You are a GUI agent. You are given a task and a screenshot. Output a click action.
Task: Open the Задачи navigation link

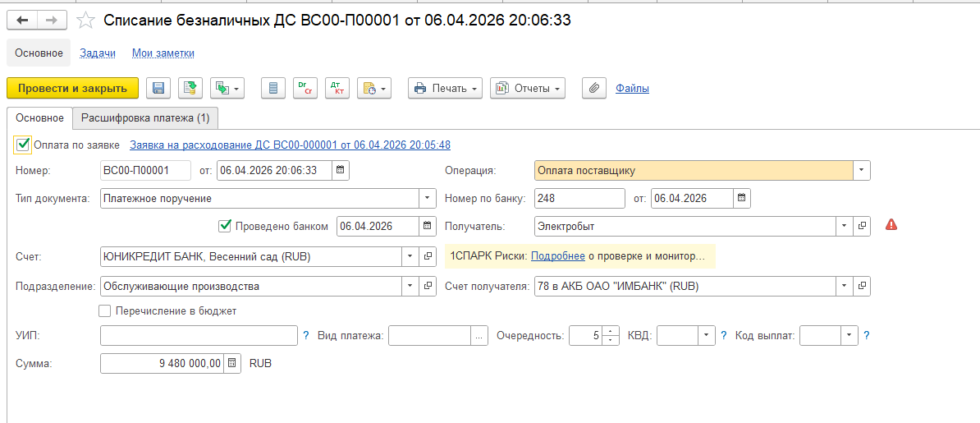(98, 53)
